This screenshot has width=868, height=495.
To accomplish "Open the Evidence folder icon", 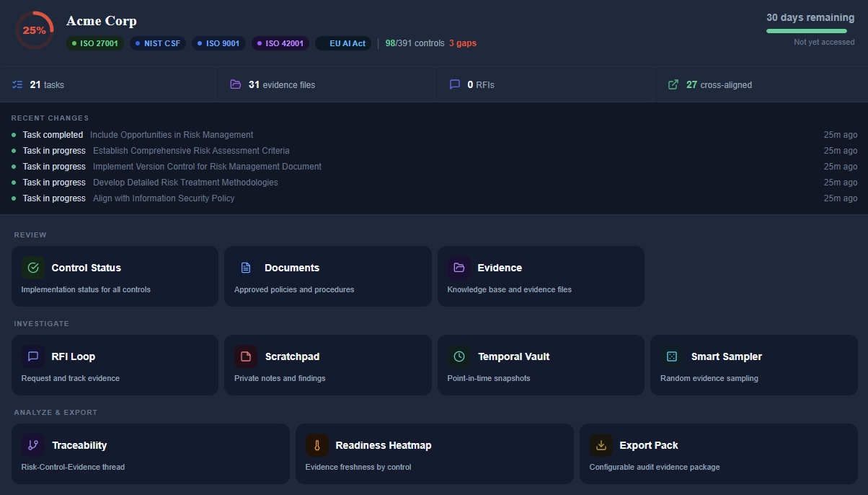I will [x=459, y=268].
